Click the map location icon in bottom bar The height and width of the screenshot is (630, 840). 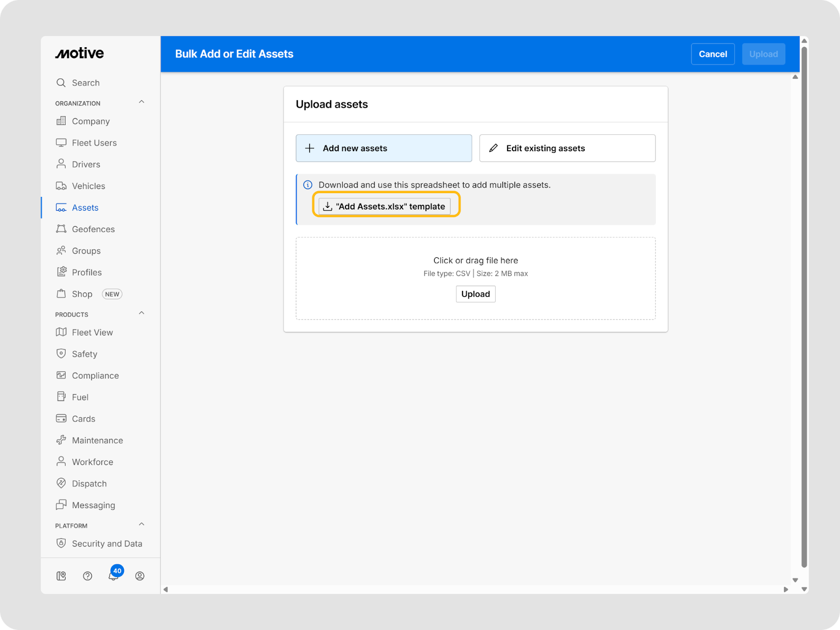[61, 576]
